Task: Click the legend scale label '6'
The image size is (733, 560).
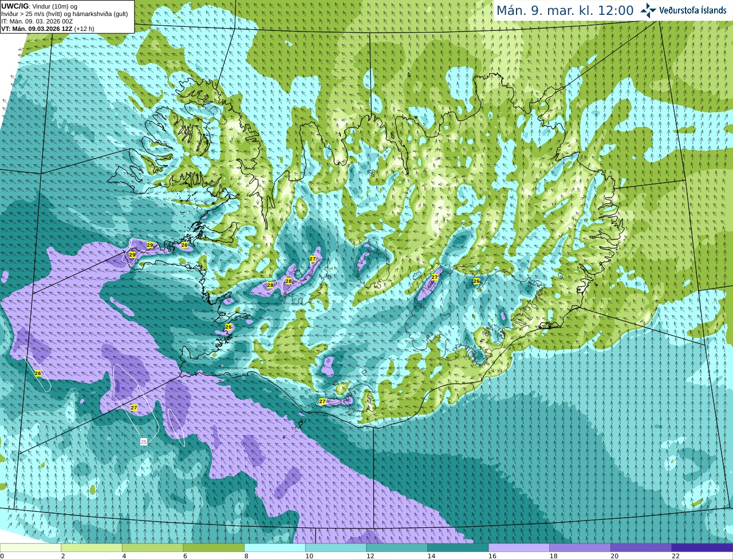Action: 186,556
